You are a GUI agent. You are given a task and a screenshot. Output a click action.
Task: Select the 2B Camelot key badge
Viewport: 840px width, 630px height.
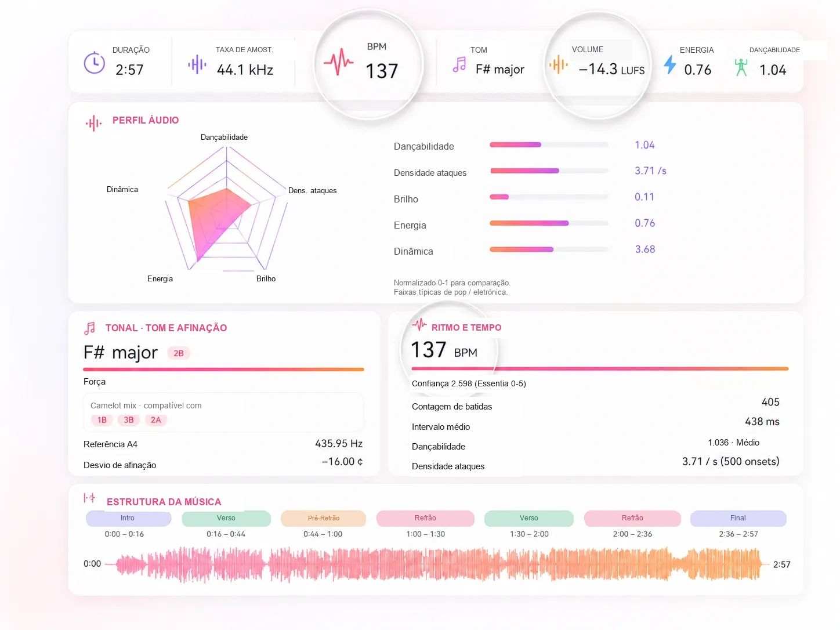(179, 353)
